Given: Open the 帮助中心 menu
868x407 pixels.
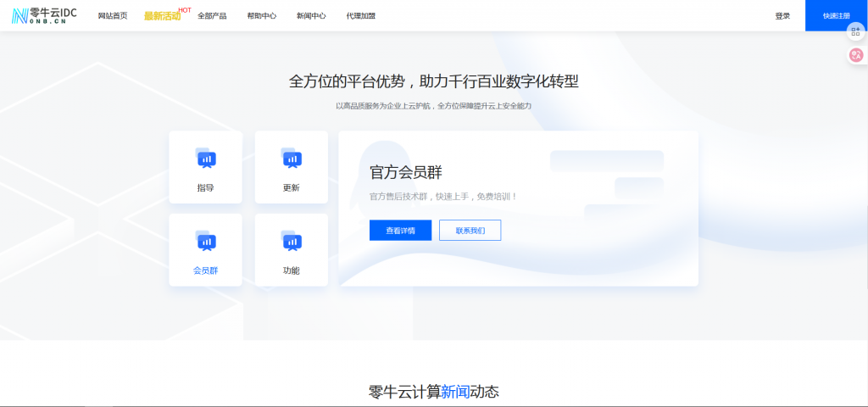Looking at the screenshot, I should (x=261, y=16).
